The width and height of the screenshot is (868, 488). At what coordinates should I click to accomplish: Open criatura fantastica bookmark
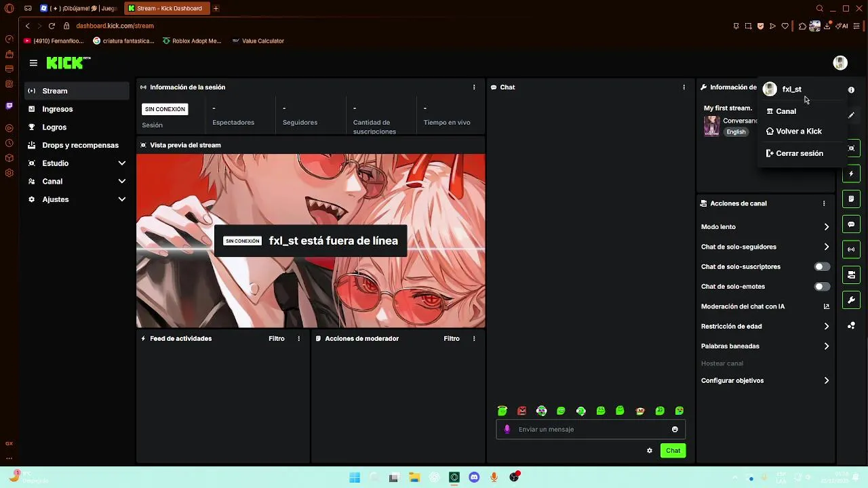tap(123, 41)
